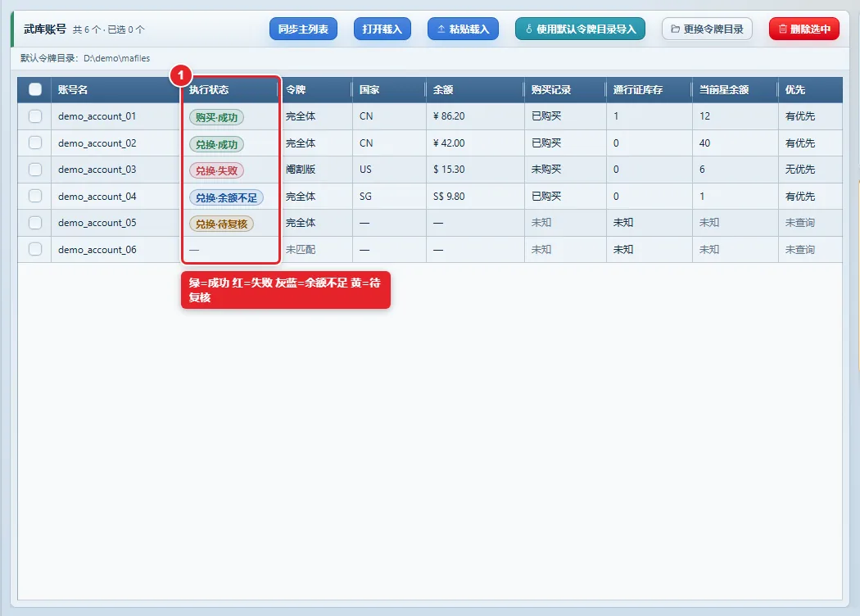Click the 兑换·待复核 status badge
The width and height of the screenshot is (860, 616).
[222, 224]
